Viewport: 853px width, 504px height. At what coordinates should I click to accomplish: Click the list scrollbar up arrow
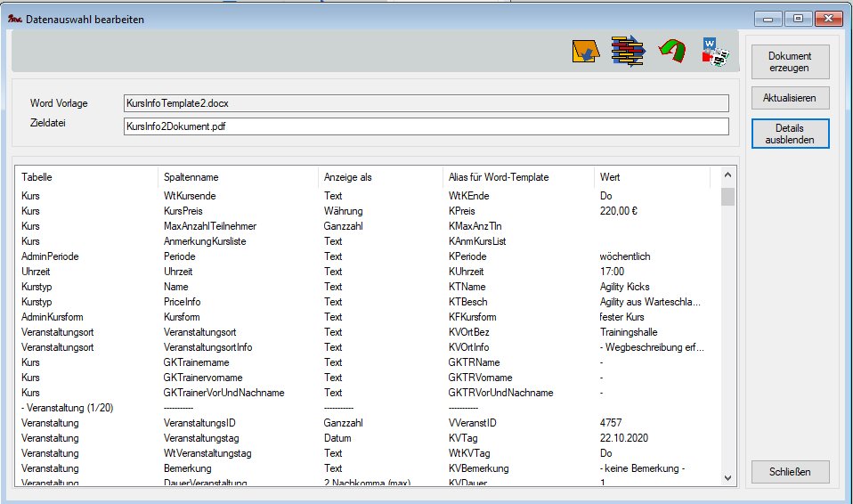pyautogui.click(x=727, y=175)
